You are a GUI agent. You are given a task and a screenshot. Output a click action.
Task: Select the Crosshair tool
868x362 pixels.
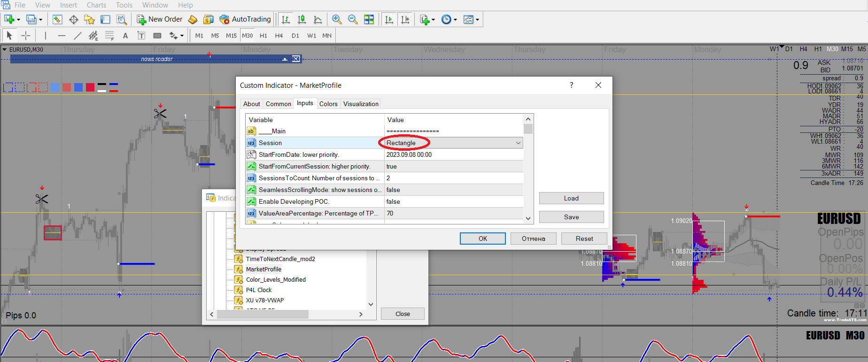pyautogui.click(x=26, y=36)
